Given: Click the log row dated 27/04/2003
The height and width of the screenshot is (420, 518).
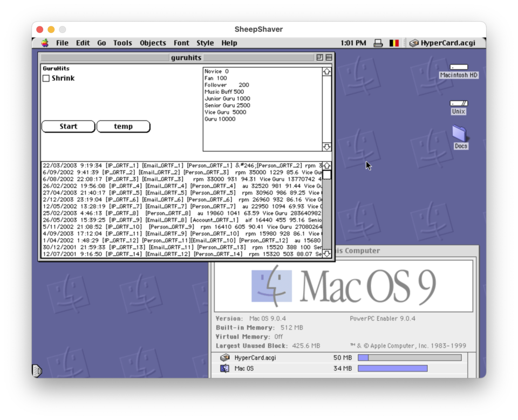Looking at the screenshot, I should [x=182, y=192].
